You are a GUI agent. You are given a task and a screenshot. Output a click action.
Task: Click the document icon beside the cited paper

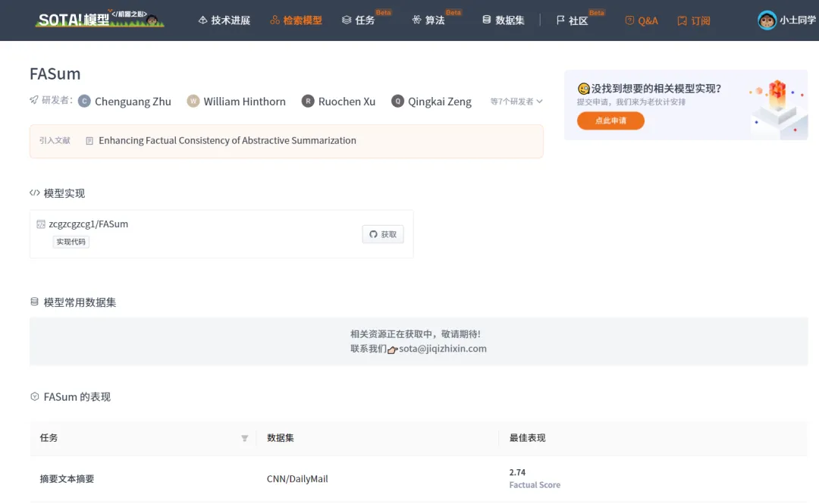pos(89,140)
